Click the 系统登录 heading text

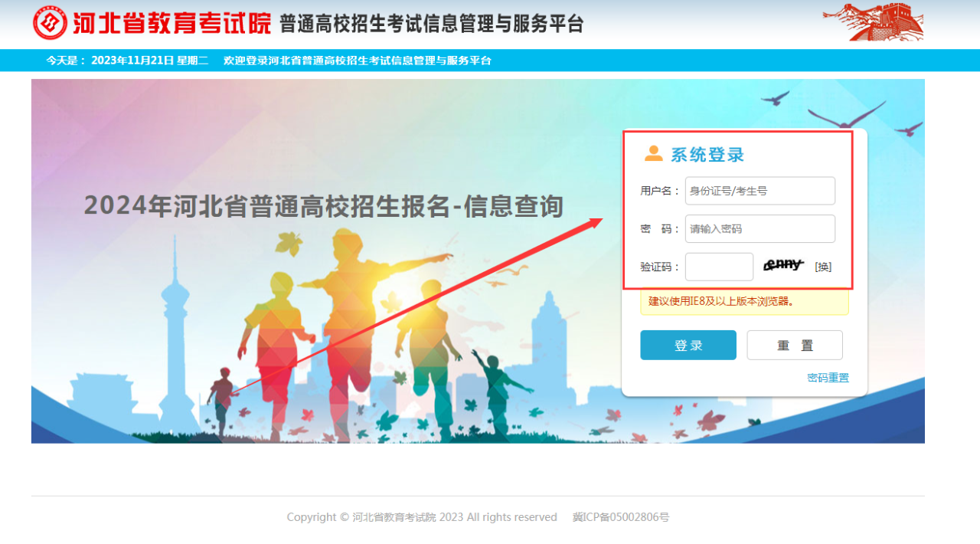point(707,155)
